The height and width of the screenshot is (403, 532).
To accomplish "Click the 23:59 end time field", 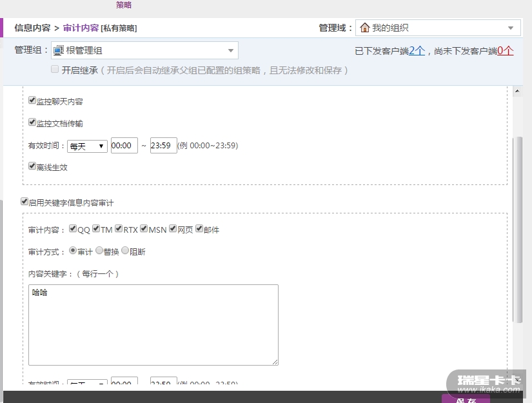I will [164, 146].
